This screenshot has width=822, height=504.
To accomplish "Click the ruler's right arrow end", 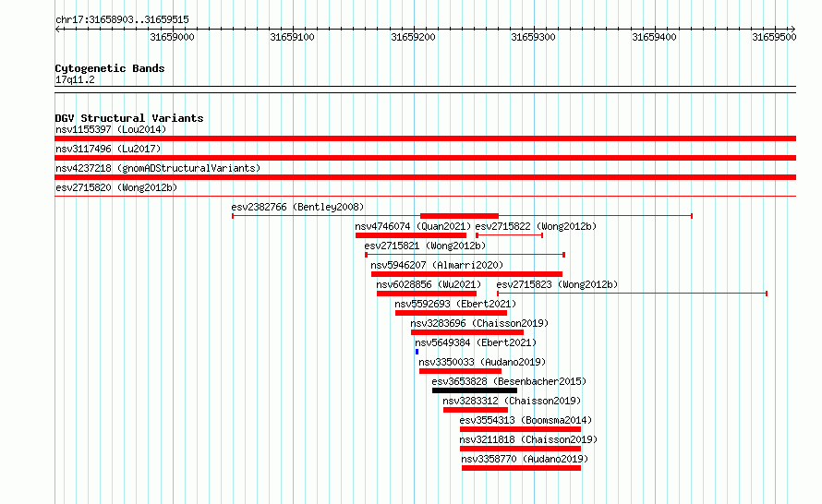I will coord(793,30).
